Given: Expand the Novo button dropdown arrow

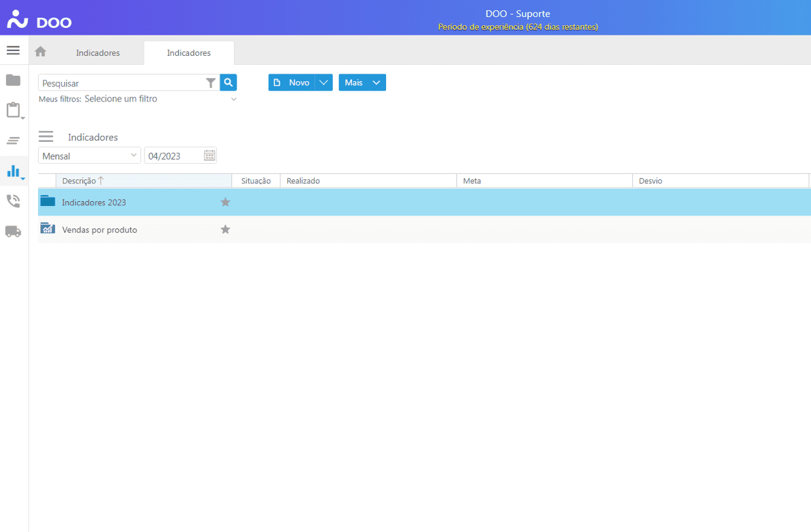Looking at the screenshot, I should coord(324,83).
